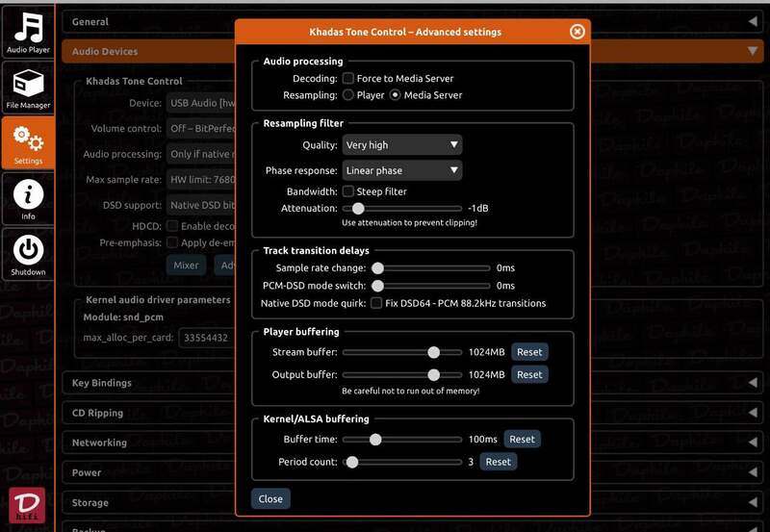Enable the Steep filter checkbox
The height and width of the screenshot is (532, 770).
(x=348, y=191)
